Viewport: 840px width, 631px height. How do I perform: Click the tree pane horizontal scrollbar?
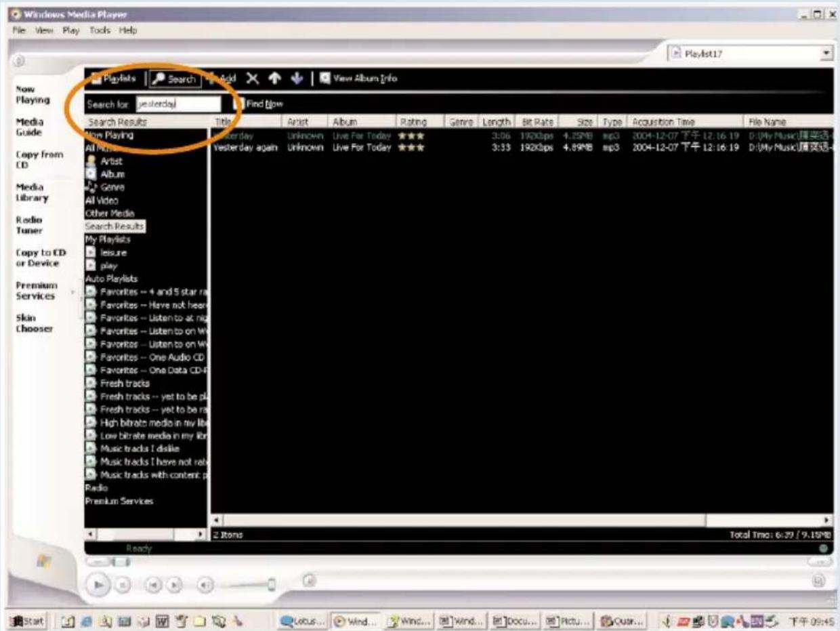point(146,535)
